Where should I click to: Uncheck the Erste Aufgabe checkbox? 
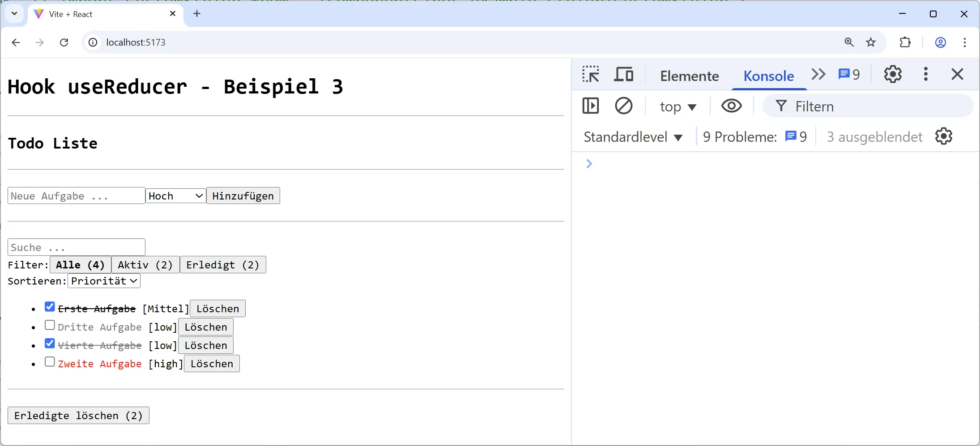pyautogui.click(x=50, y=307)
